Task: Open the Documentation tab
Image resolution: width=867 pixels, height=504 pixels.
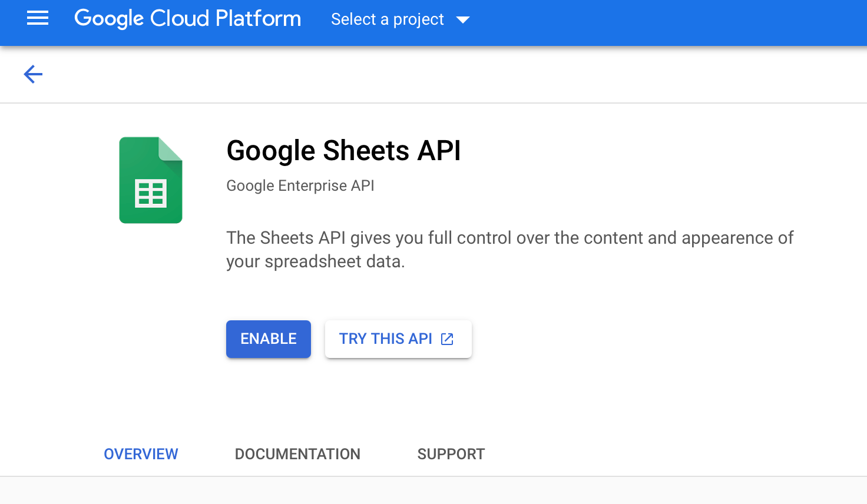Action: [297, 454]
